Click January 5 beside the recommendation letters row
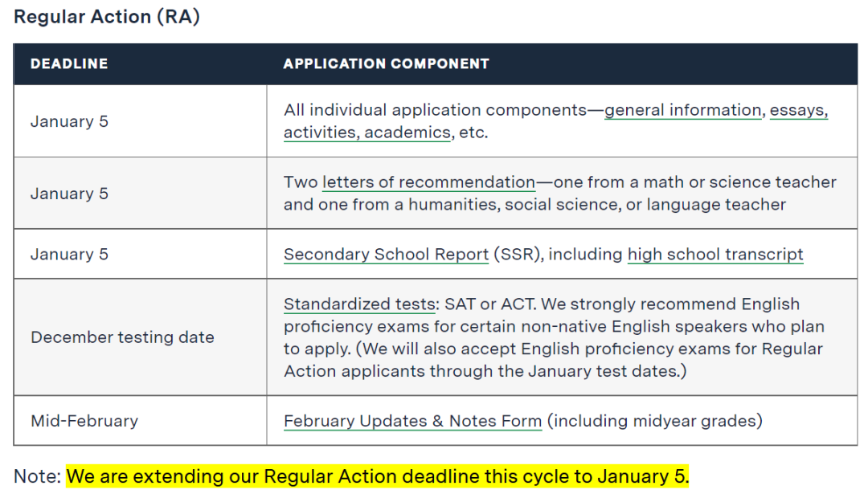The width and height of the screenshot is (868, 498). click(69, 194)
